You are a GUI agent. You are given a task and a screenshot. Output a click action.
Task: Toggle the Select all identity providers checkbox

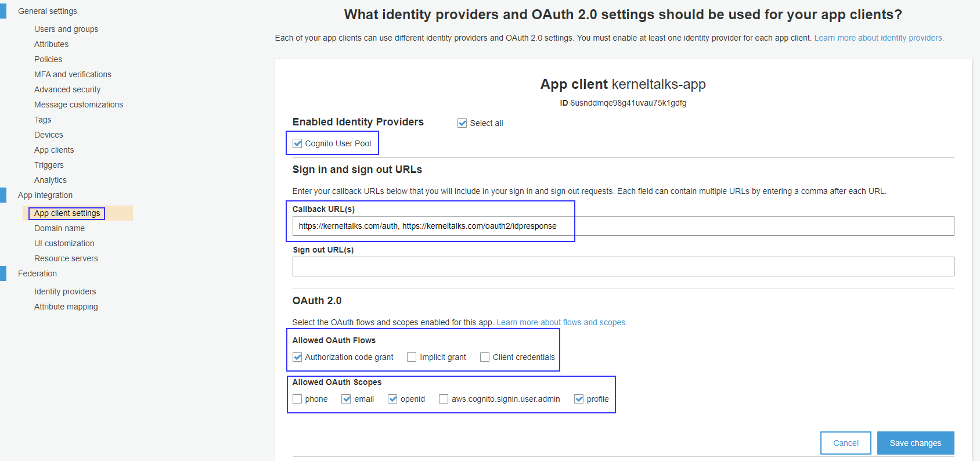point(462,123)
